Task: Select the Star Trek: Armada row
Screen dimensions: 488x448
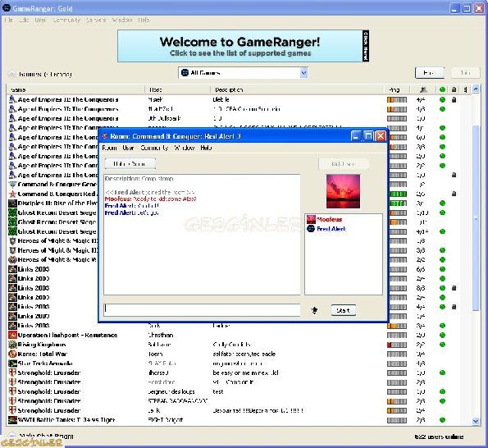Action: (239, 363)
